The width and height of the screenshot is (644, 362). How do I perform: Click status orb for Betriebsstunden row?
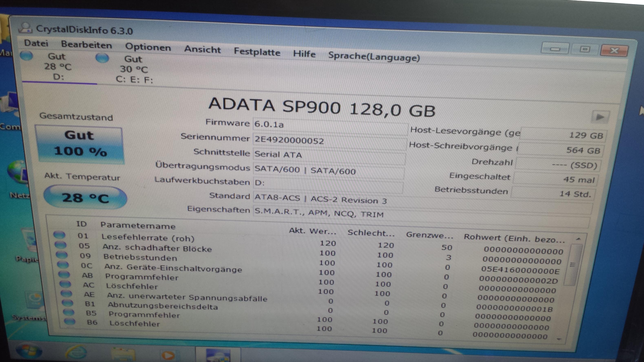[x=62, y=255]
